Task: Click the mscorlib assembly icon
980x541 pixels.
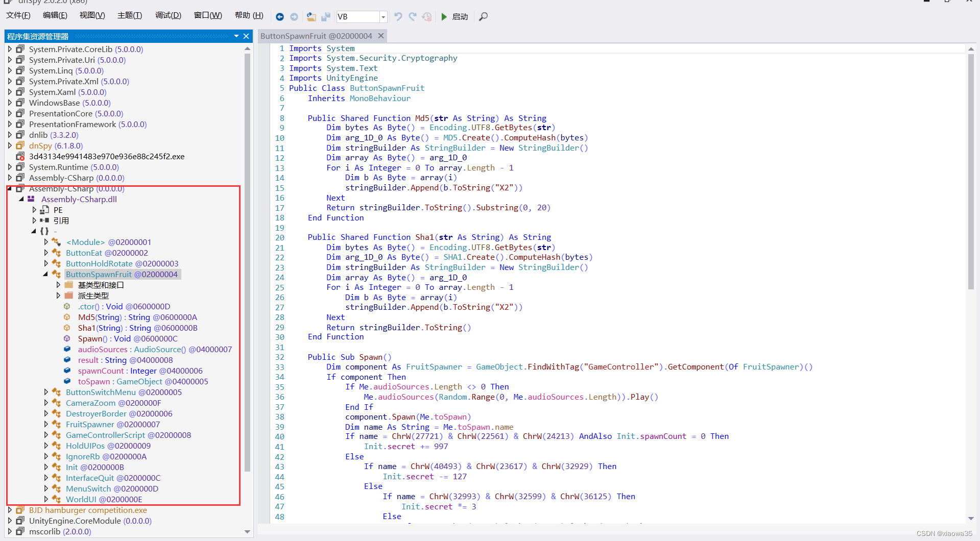Action: 20,531
